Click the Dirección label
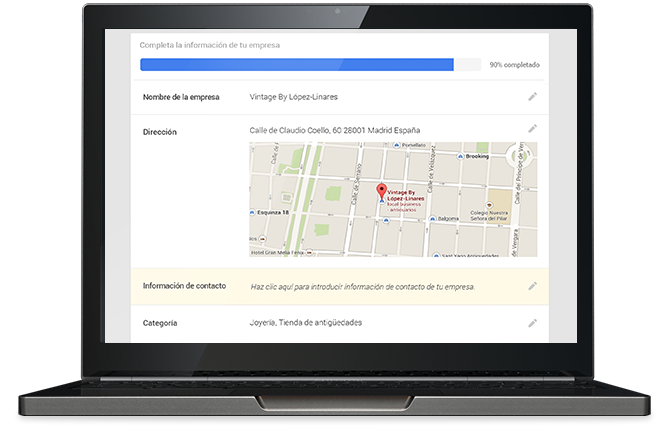Screen dimensions: 671x444 160,132
